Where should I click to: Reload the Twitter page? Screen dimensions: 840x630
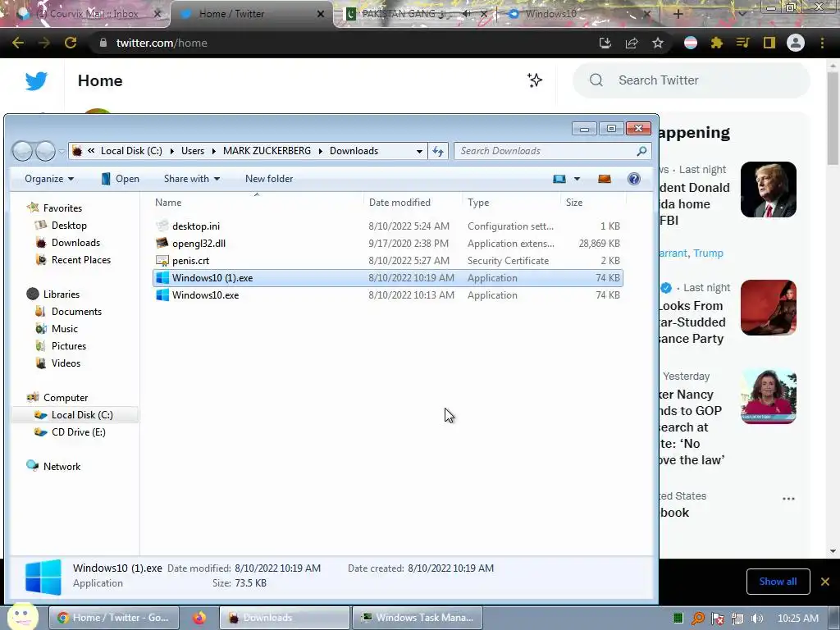pyautogui.click(x=71, y=43)
